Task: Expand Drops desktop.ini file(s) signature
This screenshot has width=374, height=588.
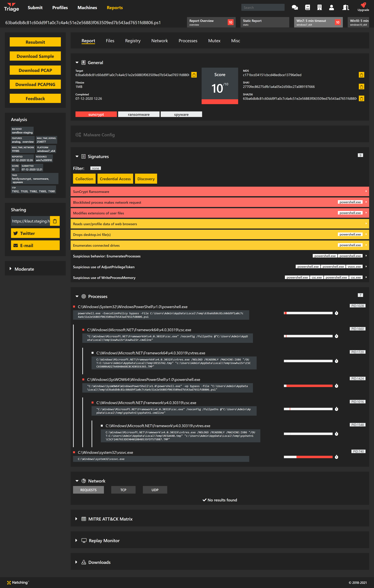Action: (220, 234)
